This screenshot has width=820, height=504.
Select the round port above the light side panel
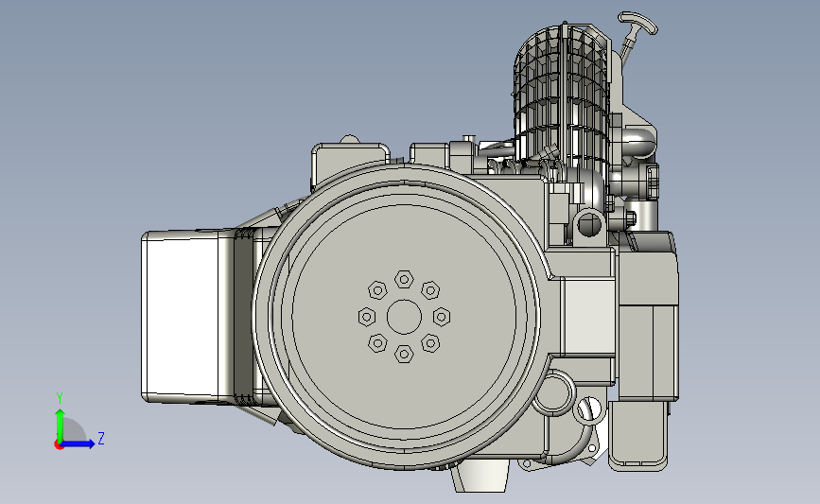point(589,224)
